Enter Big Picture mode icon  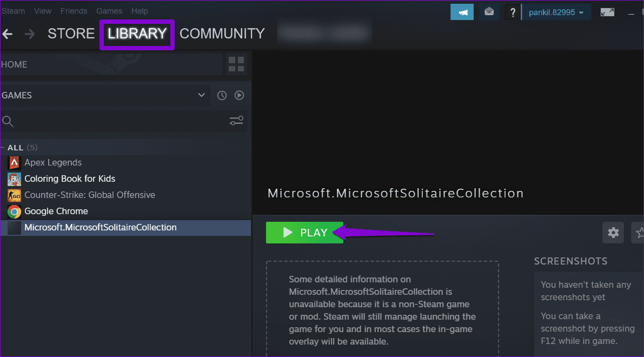(607, 12)
